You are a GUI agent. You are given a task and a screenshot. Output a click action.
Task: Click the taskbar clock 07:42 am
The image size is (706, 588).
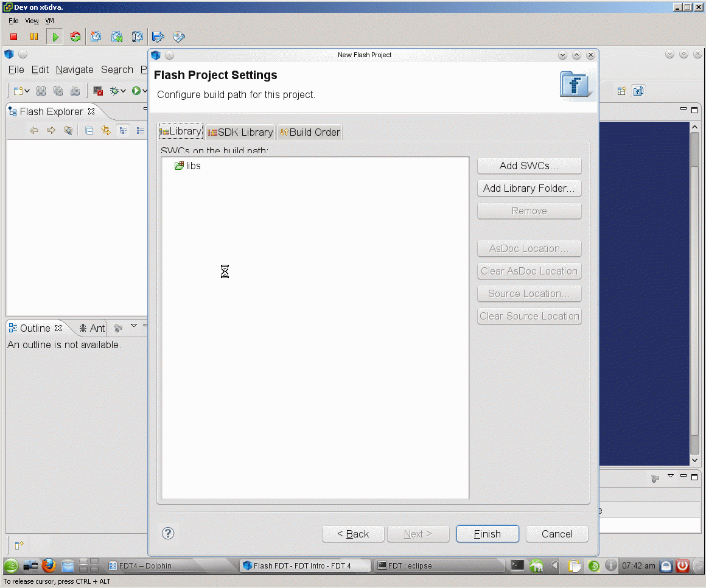(x=638, y=566)
